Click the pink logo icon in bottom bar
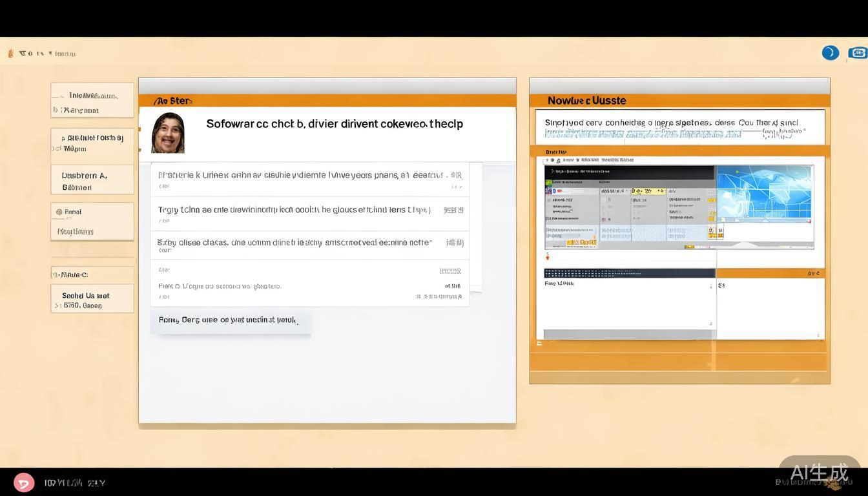The width and height of the screenshot is (868, 496). point(24,482)
